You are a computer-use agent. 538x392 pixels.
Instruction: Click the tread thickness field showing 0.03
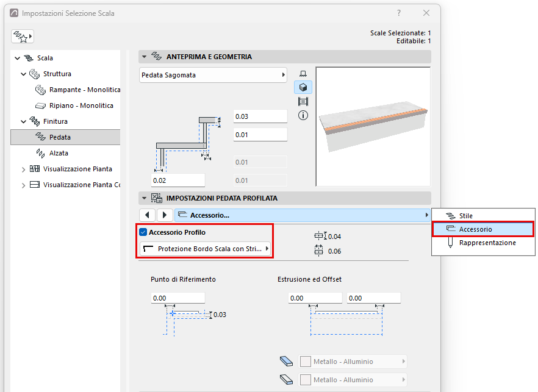pos(260,116)
